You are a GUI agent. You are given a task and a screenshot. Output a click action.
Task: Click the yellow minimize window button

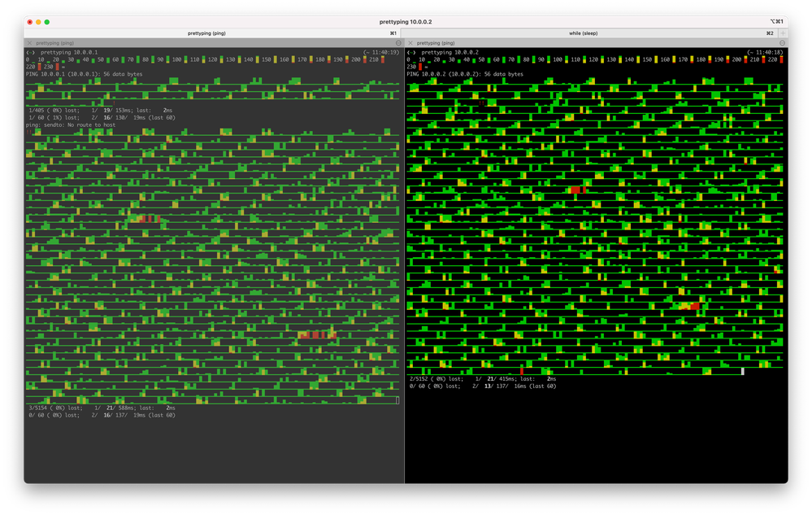(x=38, y=22)
